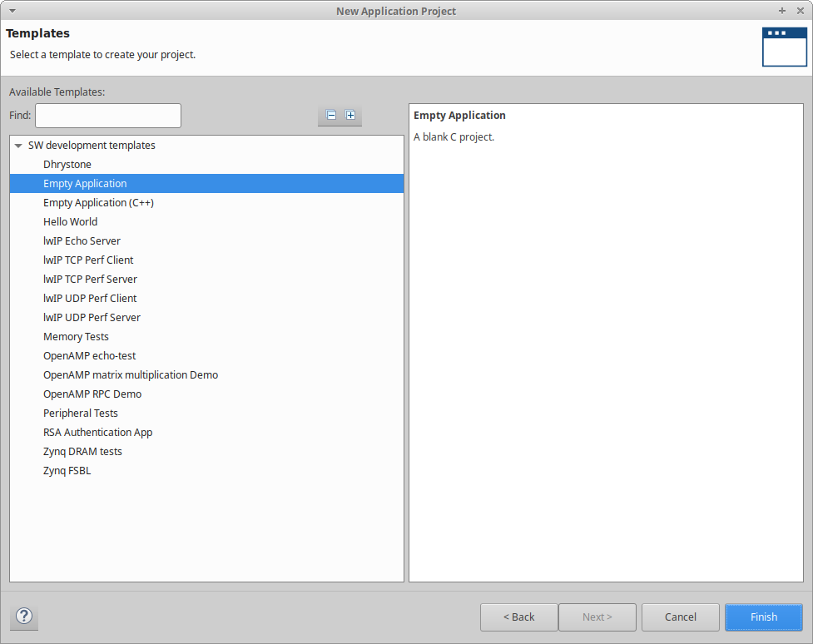Select the Memory Tests template
Viewport: 813px width, 644px height.
[76, 337]
